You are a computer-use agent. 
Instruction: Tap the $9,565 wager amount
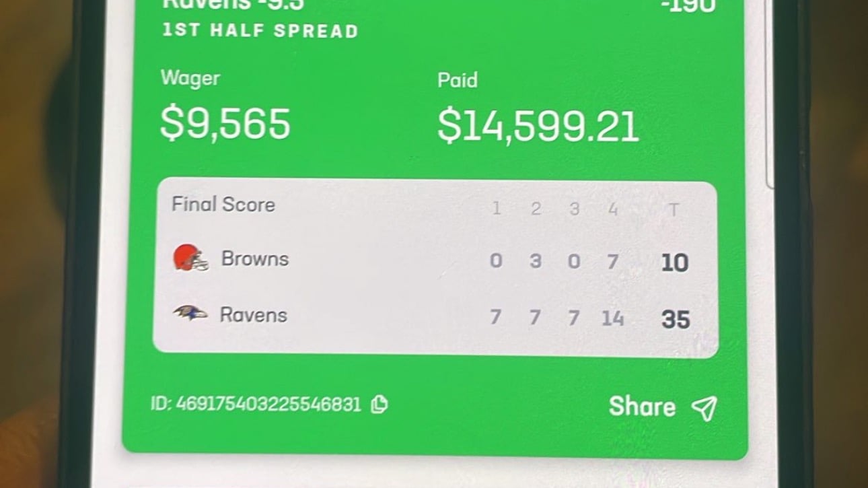pyautogui.click(x=225, y=124)
